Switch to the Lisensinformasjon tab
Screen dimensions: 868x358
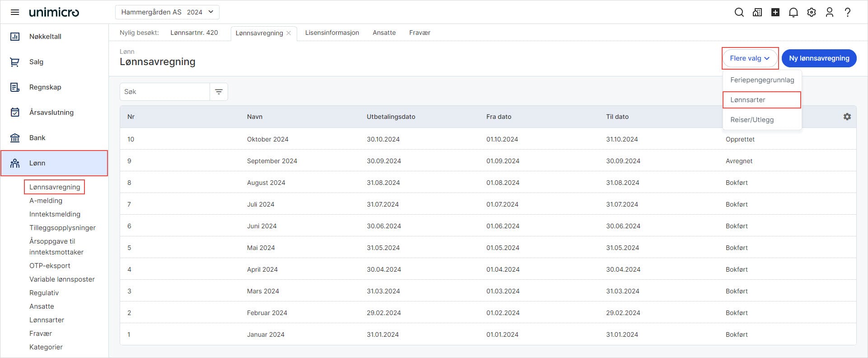click(332, 33)
